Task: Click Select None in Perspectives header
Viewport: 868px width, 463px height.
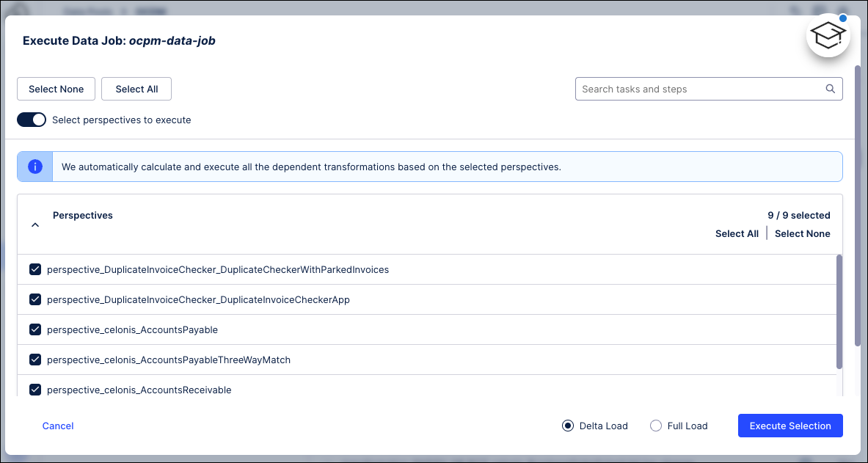Action: [802, 233]
